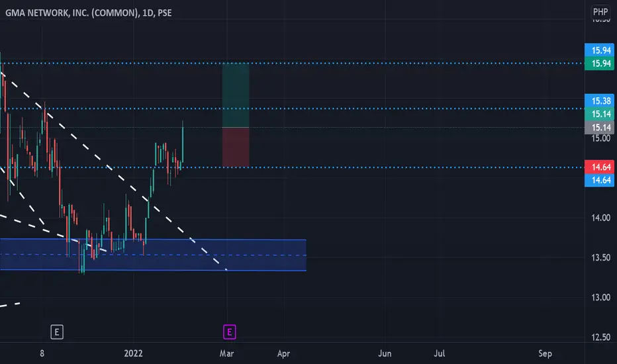617x364 pixels.
Task: Click the PHP currency label
Action: point(600,12)
